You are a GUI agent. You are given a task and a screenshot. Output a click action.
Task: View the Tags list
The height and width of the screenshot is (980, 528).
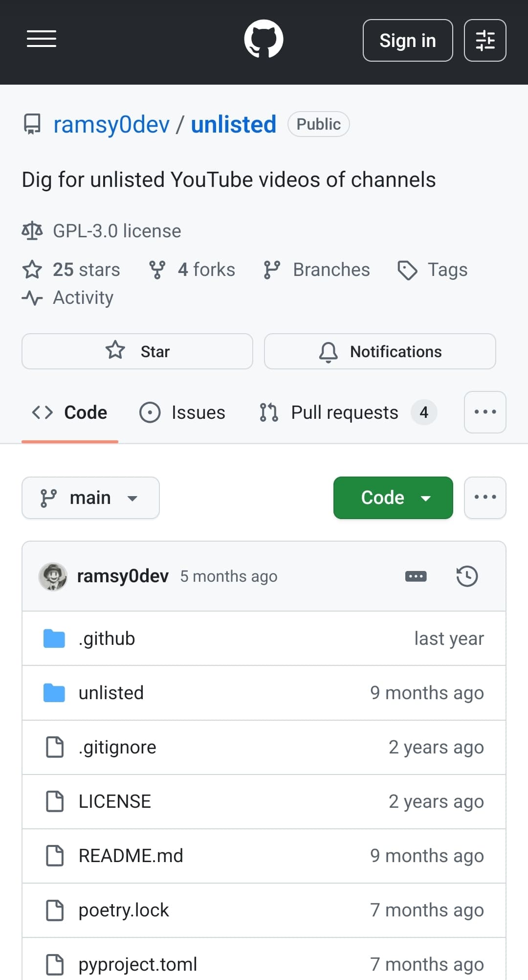pos(433,270)
